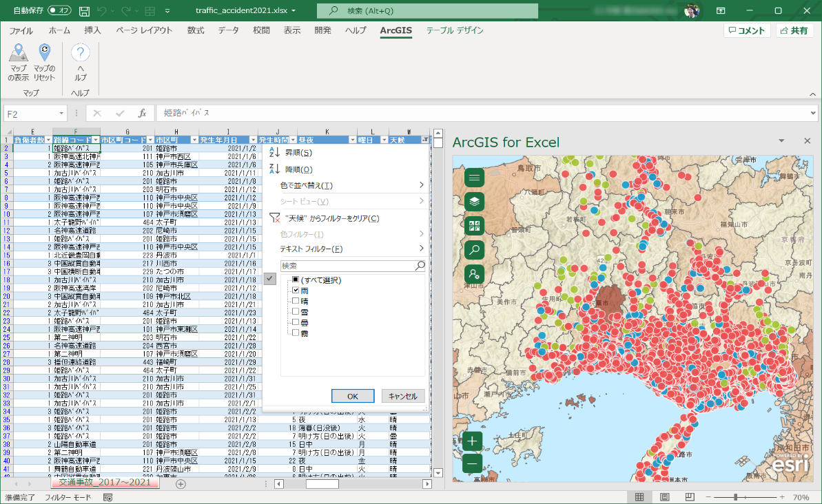The image size is (822, 504).
Task: Open the basemap gallery grid button
Action: pyautogui.click(x=474, y=226)
